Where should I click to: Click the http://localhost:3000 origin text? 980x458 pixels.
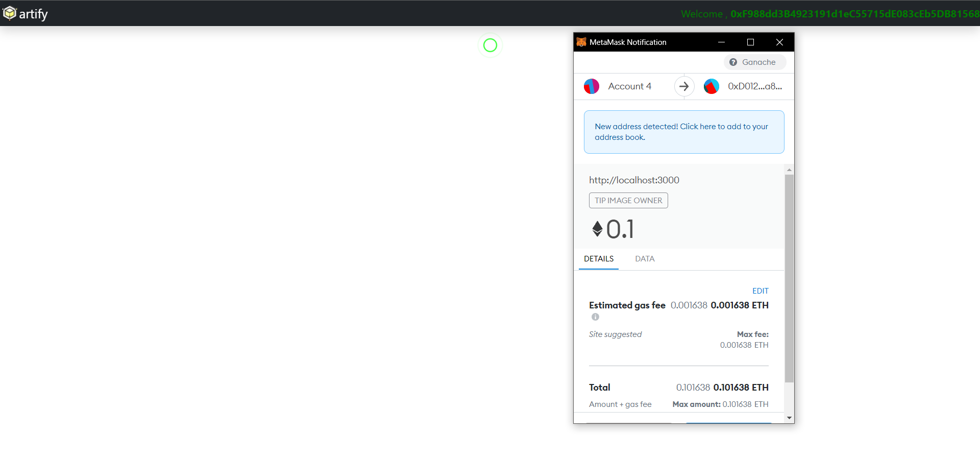coord(634,180)
